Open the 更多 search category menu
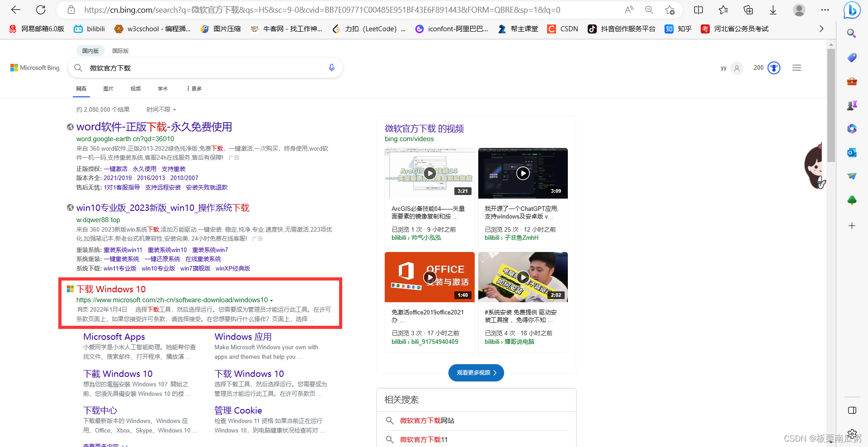The image size is (868, 447). pos(194,89)
